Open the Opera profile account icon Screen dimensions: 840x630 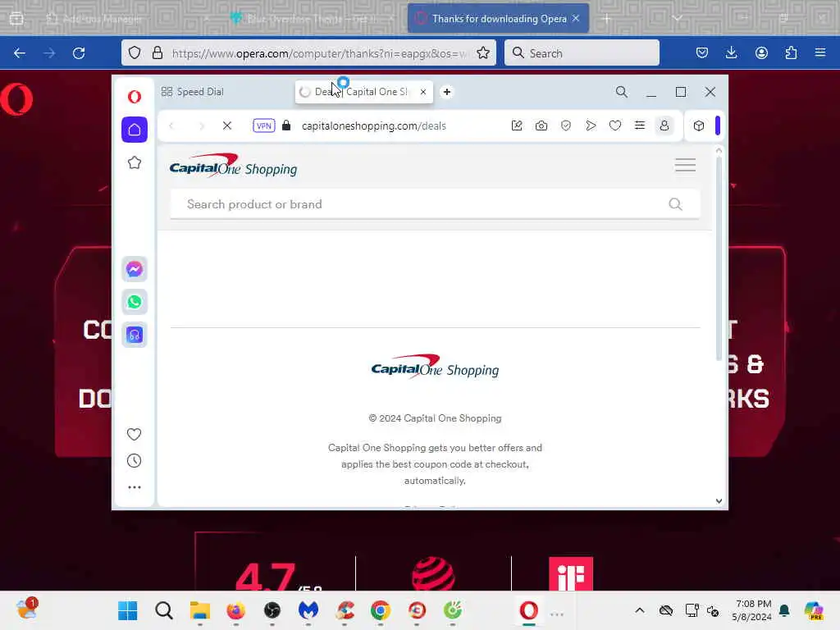[664, 126]
